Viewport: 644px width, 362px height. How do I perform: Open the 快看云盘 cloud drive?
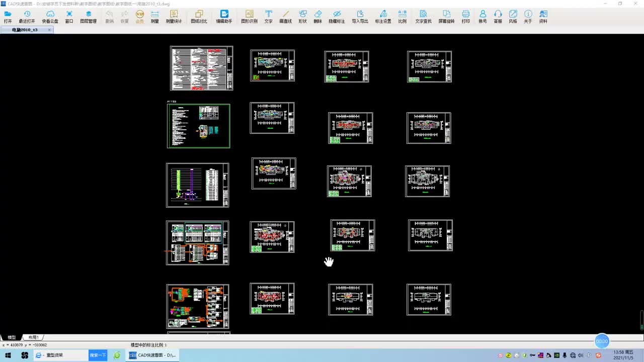click(x=50, y=17)
